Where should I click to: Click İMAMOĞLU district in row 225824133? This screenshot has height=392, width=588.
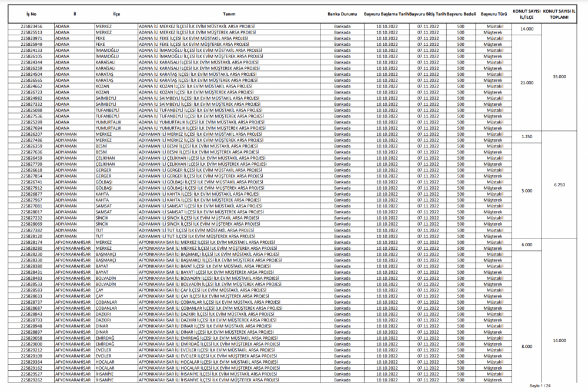point(107,51)
